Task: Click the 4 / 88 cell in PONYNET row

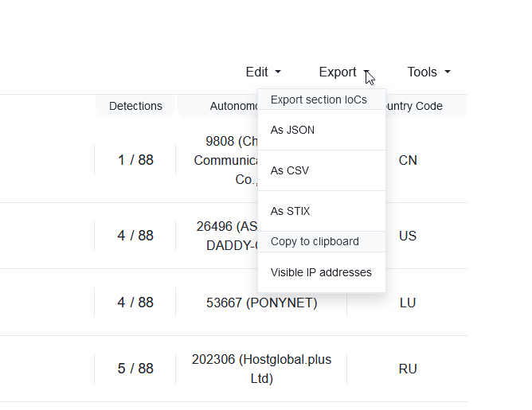Action: coord(135,303)
